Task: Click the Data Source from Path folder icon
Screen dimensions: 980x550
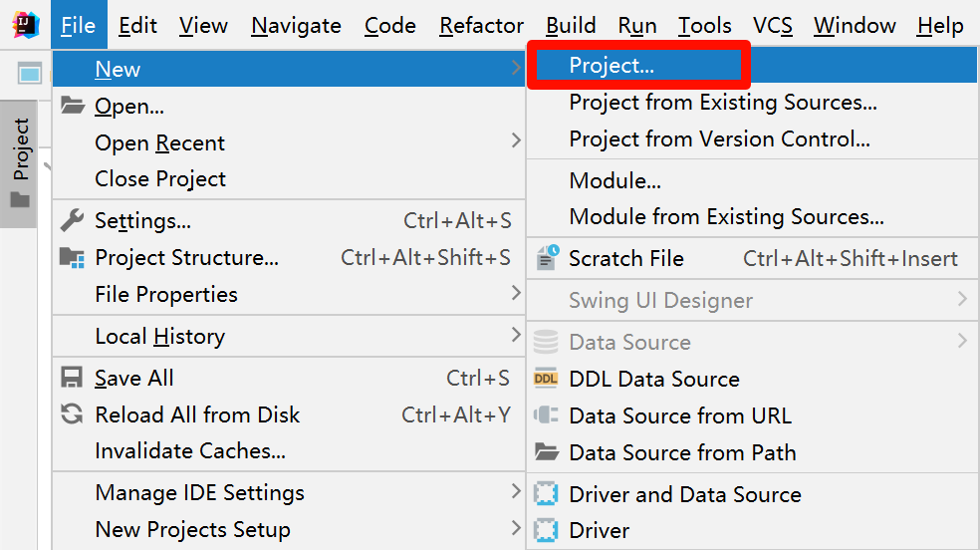Action: (x=546, y=452)
